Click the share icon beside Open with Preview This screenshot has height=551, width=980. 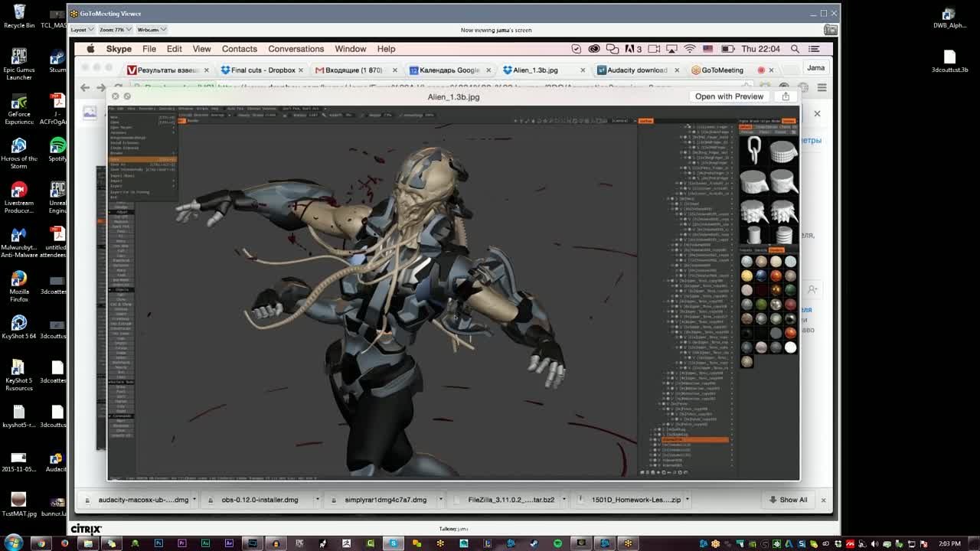786,96
